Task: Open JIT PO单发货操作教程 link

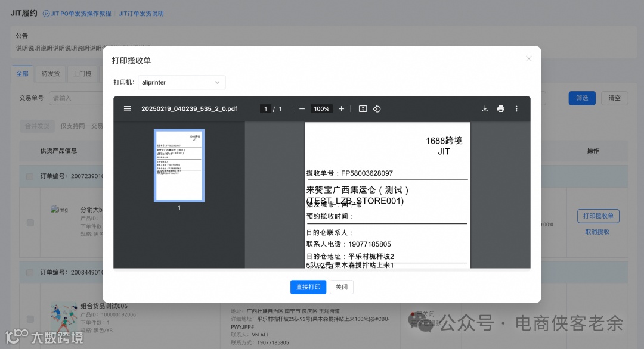Action: click(78, 14)
